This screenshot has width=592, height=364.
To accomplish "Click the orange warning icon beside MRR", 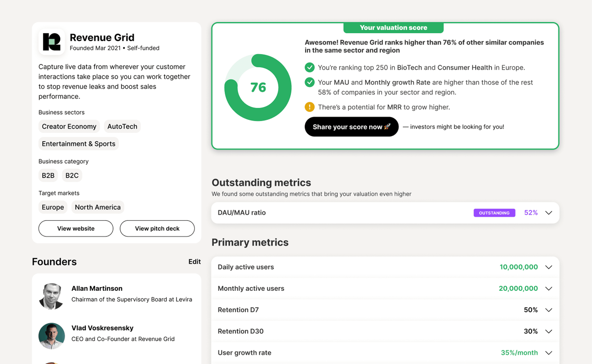I will 309,107.
